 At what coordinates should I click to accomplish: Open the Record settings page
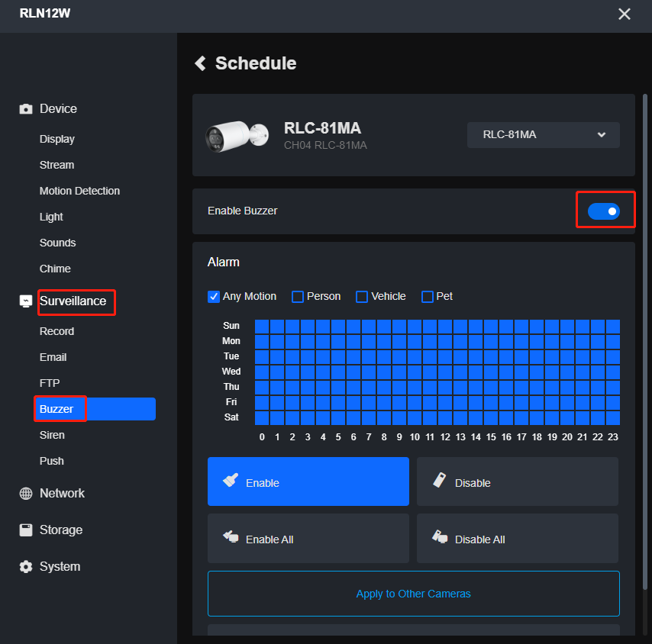(x=57, y=331)
